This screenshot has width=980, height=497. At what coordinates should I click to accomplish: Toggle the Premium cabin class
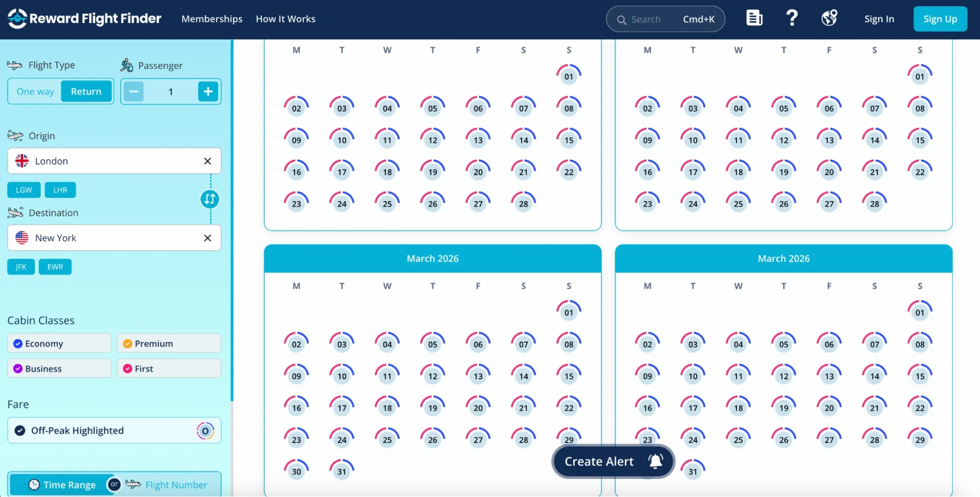pyautogui.click(x=169, y=343)
